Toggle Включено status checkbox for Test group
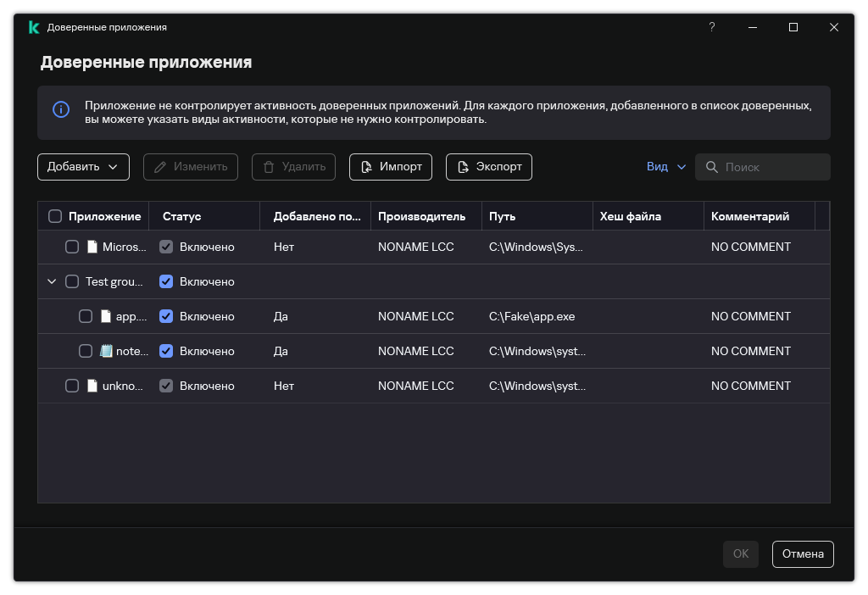This screenshot has width=868, height=595. pos(166,281)
